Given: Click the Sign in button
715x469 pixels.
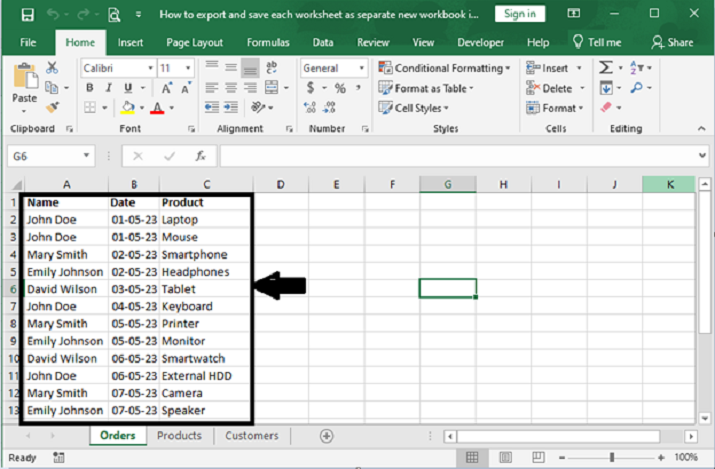Looking at the screenshot, I should coord(520,14).
